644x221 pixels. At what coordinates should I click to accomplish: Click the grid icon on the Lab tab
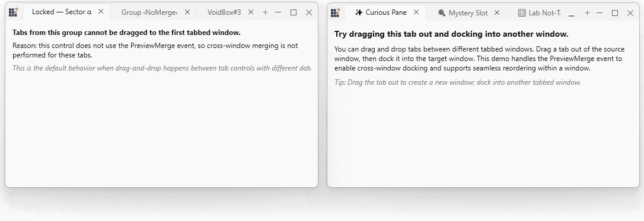(x=522, y=12)
